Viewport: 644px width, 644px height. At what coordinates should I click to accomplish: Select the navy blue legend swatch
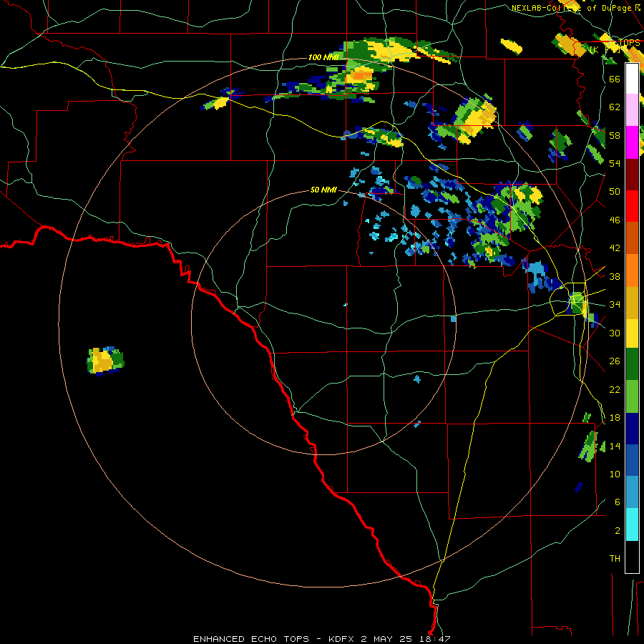point(632,429)
